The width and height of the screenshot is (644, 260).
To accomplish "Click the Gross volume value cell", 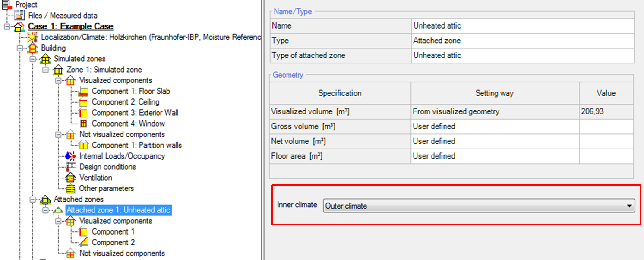I will (x=606, y=127).
